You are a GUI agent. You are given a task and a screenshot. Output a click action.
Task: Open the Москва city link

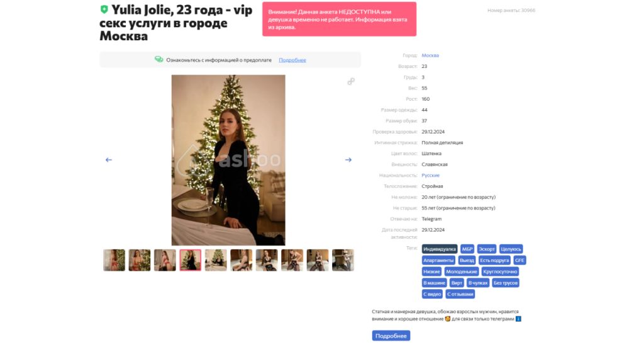(x=430, y=55)
